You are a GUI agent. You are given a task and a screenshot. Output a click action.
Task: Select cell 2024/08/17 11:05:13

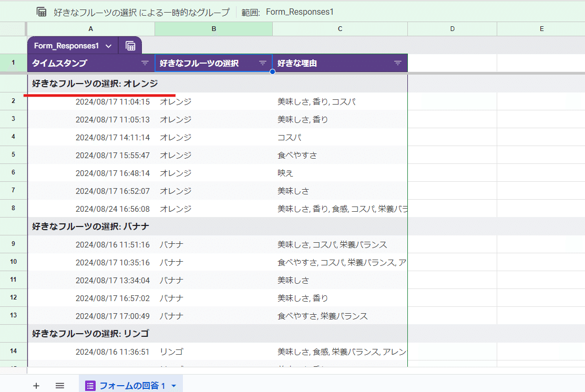91,119
